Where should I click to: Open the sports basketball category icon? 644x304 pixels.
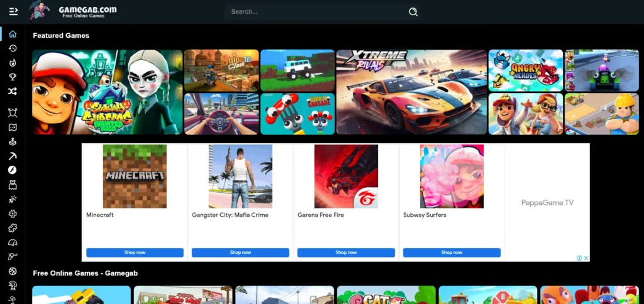pyautogui.click(x=13, y=271)
